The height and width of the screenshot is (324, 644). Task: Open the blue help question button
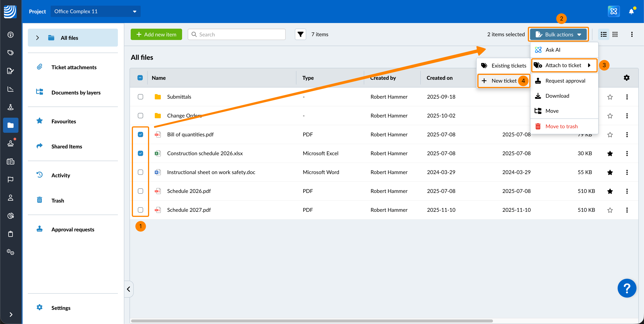(x=626, y=288)
